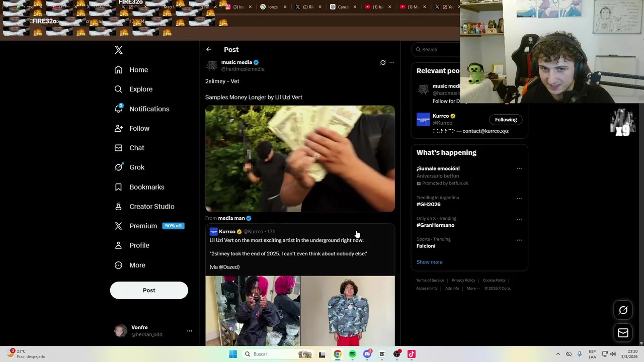This screenshot has width=644, height=362.
Task: Close the Instagram browser tab
Action: 250,7
